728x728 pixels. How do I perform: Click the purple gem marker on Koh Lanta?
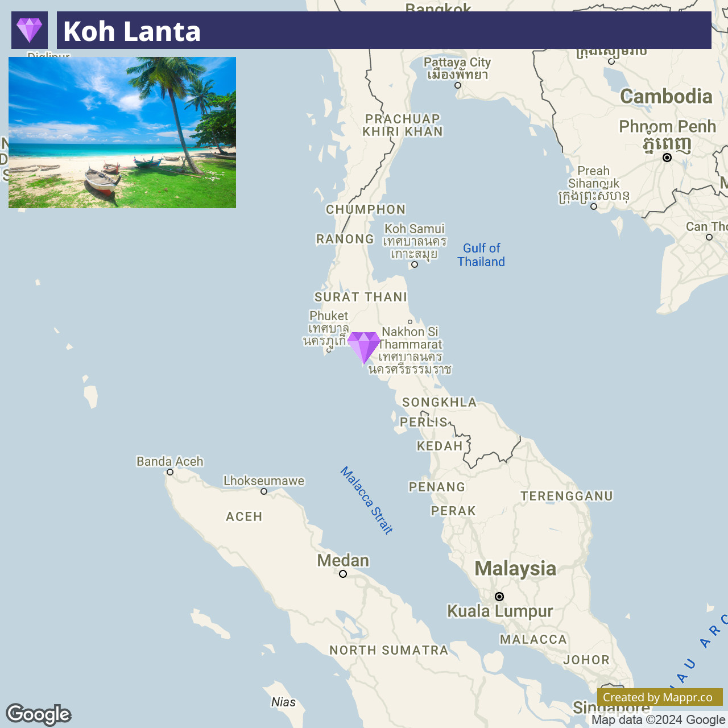coord(364,348)
